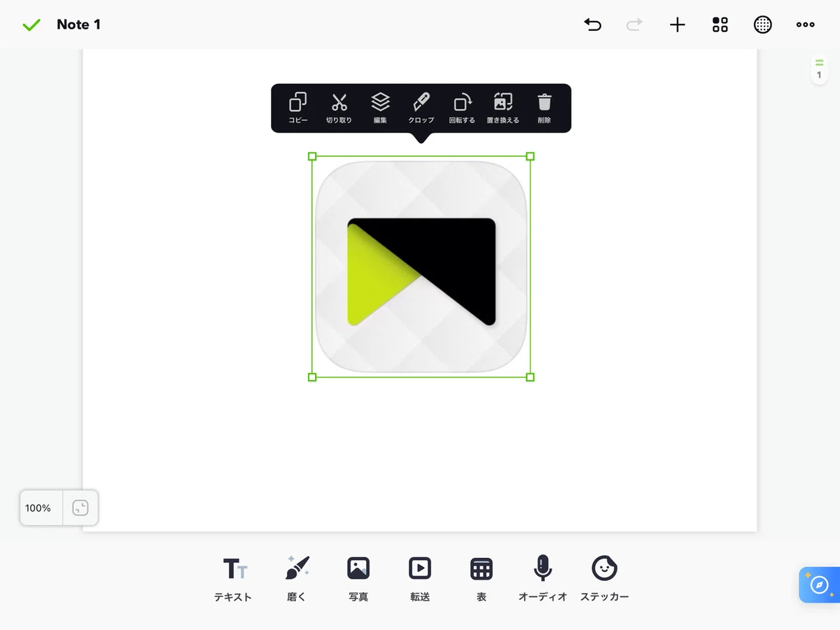Open the 転送 media tool
The height and width of the screenshot is (630, 840).
[x=420, y=579]
